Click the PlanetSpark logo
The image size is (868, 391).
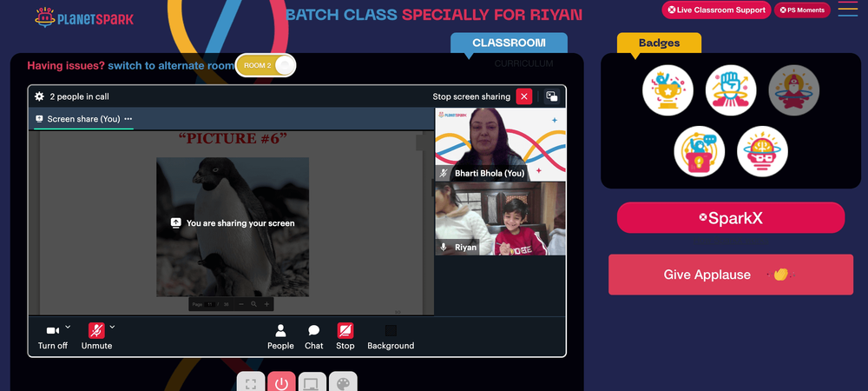84,17
